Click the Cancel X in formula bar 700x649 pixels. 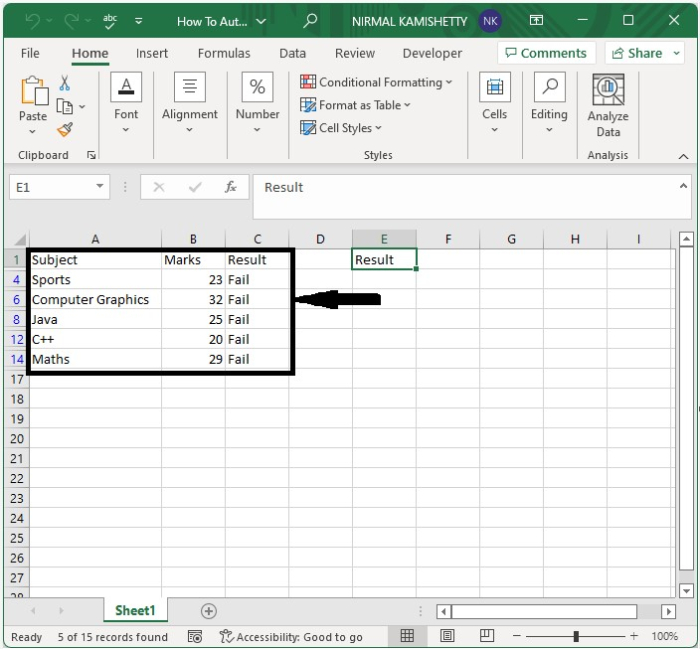[158, 187]
